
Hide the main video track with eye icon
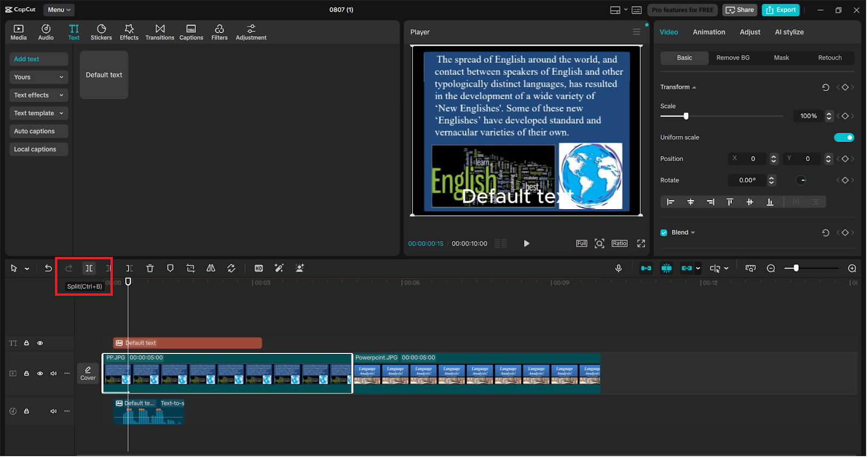click(x=40, y=373)
